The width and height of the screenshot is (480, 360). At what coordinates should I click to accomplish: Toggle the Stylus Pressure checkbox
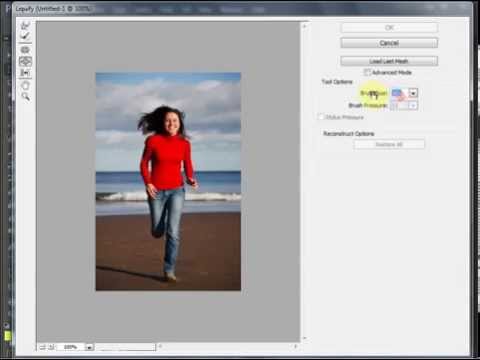coord(321,117)
